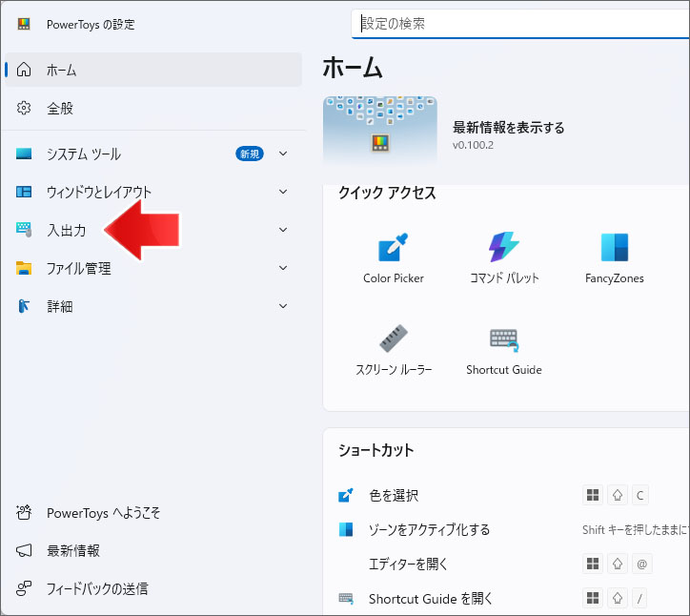Viewport: 690px width, 616px height.
Task: Click the 色を選択 eyedropper shortcut icon
Action: pyautogui.click(x=346, y=495)
